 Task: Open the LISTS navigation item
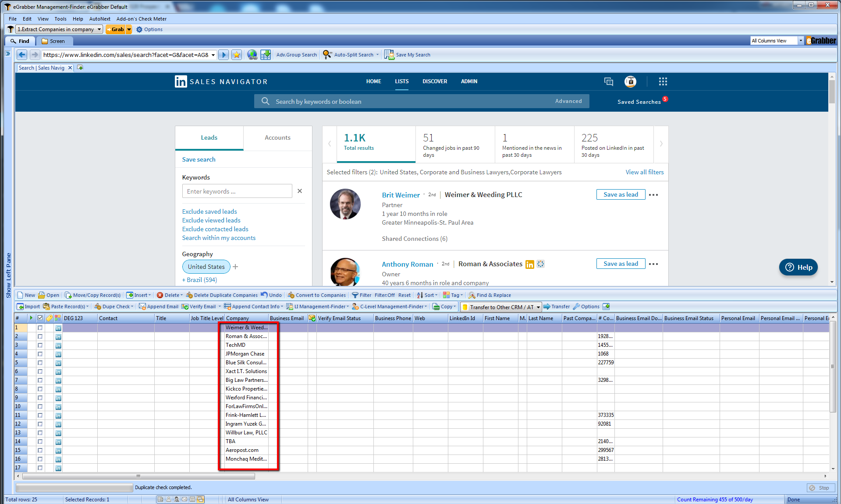tap(401, 81)
